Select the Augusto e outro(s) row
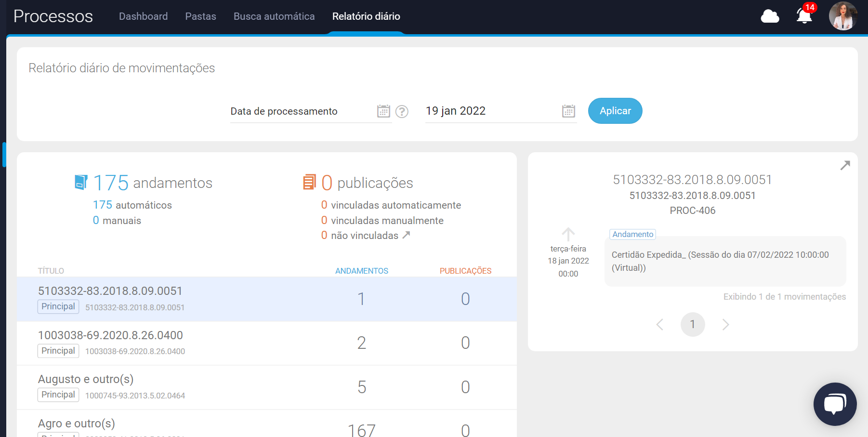The width and height of the screenshot is (868, 437). tap(266, 387)
